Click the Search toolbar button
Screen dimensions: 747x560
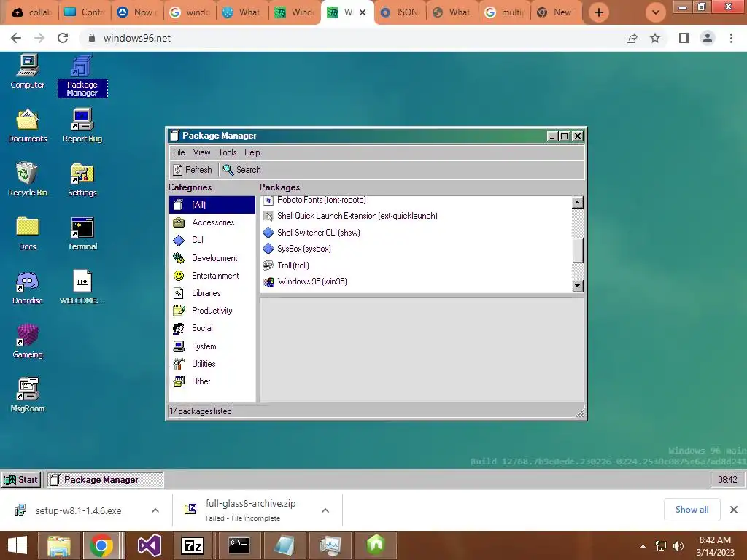pos(242,170)
